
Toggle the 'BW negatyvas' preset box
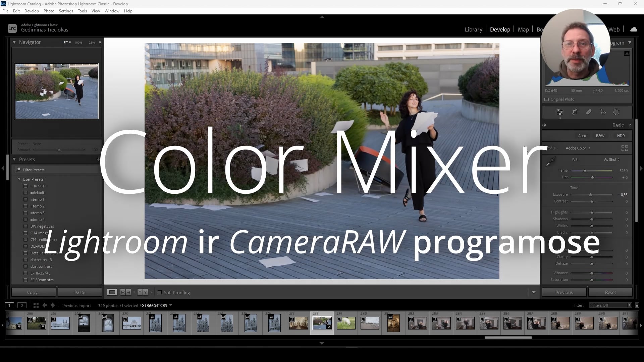pyautogui.click(x=25, y=226)
